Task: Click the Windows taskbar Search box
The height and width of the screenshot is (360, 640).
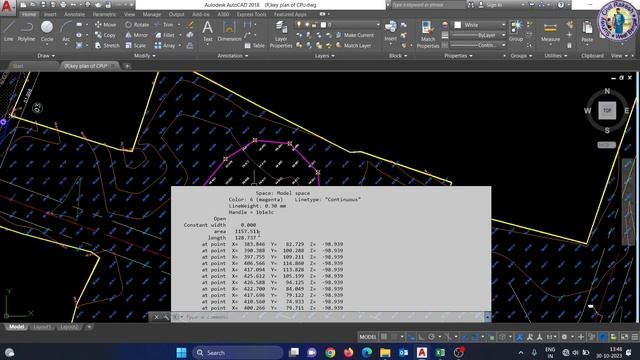Action: tap(237, 353)
